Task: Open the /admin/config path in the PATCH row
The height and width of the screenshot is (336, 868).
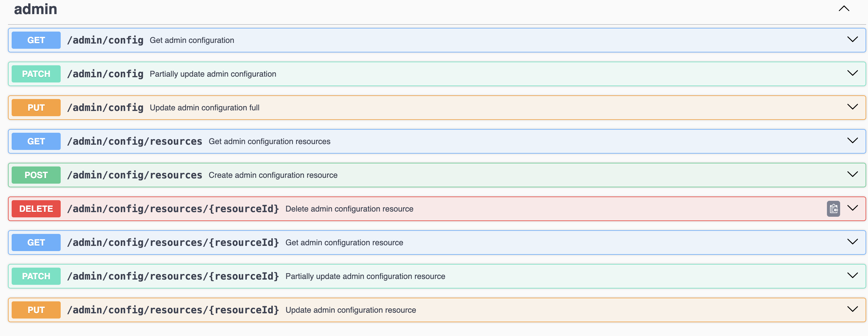Action: [105, 74]
